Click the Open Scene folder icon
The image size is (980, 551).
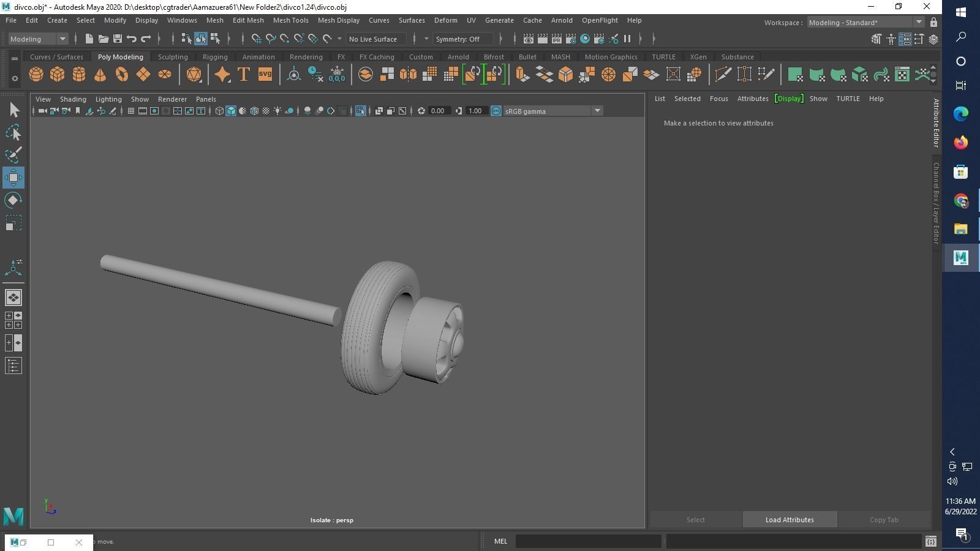(104, 39)
